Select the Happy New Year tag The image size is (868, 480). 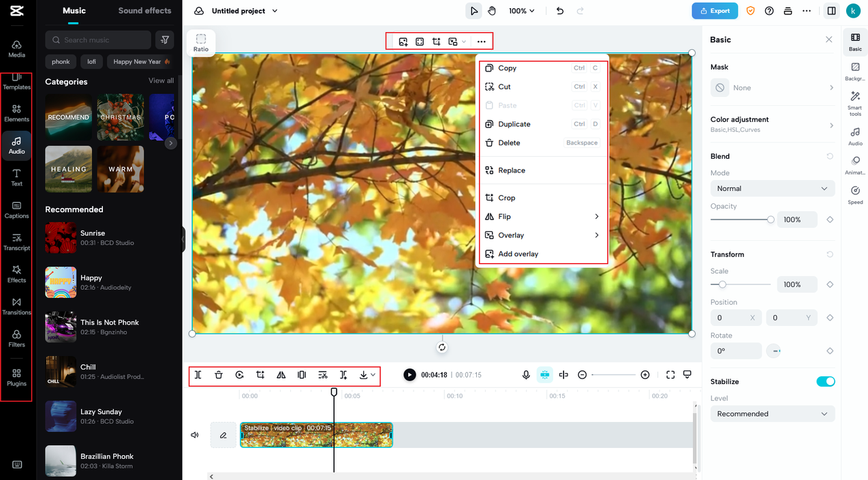[142, 61]
